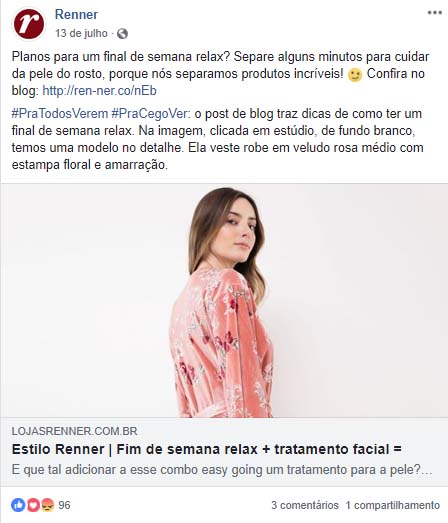Click the post caption about final de semana relax
The width and height of the screenshot is (448, 523).
pos(220,73)
